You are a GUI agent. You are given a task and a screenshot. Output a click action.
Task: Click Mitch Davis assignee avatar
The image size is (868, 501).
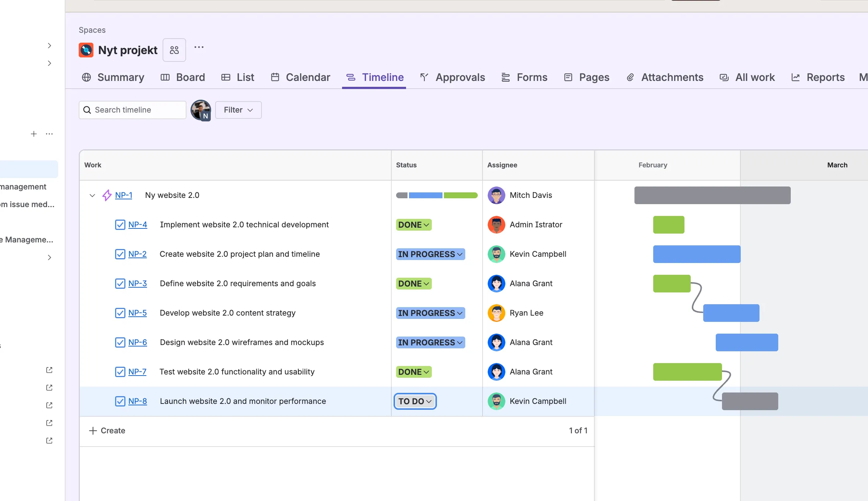pyautogui.click(x=496, y=195)
